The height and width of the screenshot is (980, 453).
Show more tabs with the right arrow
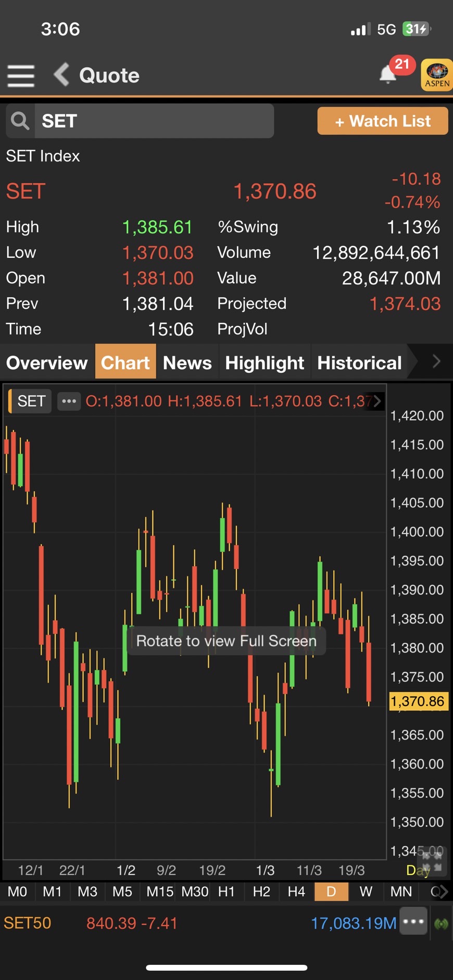click(436, 361)
